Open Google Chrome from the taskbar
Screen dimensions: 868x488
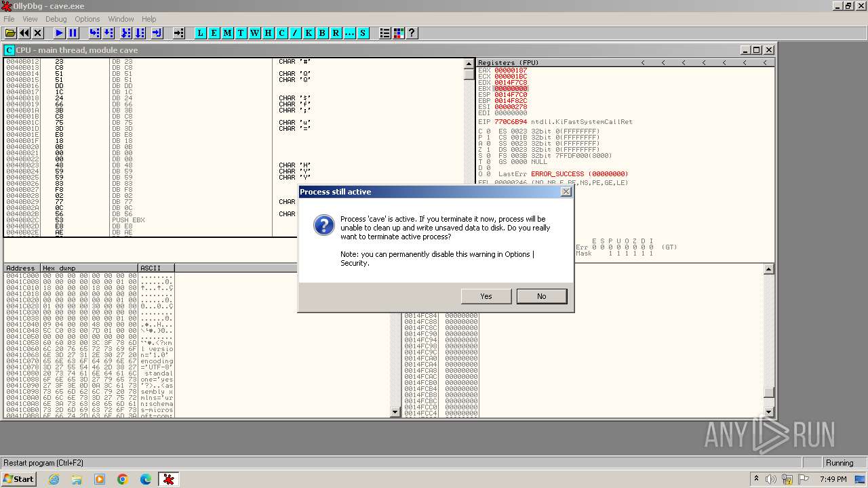coord(123,479)
